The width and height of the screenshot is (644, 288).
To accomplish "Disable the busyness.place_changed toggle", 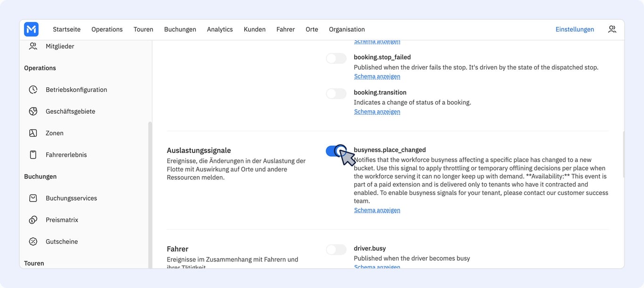I will 336,151.
